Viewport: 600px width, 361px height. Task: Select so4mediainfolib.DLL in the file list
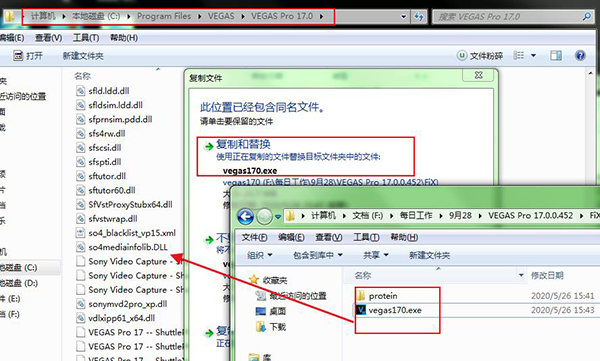tap(128, 247)
